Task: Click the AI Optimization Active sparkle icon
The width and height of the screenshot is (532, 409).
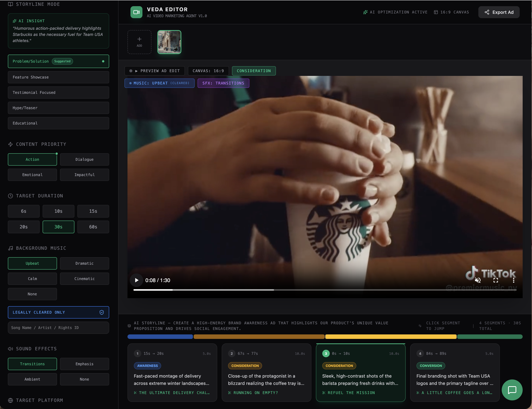Action: coord(365,12)
